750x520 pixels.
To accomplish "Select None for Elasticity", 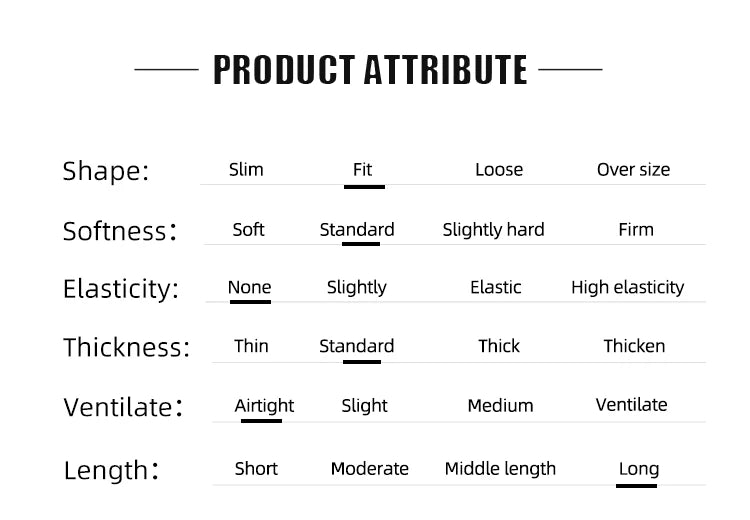I will point(249,288).
